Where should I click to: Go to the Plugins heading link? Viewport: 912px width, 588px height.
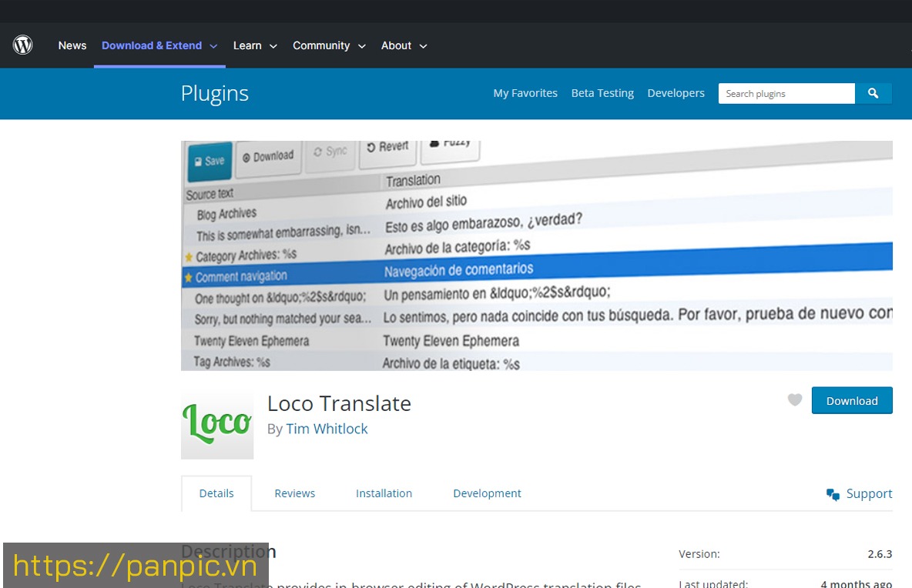[x=215, y=94]
